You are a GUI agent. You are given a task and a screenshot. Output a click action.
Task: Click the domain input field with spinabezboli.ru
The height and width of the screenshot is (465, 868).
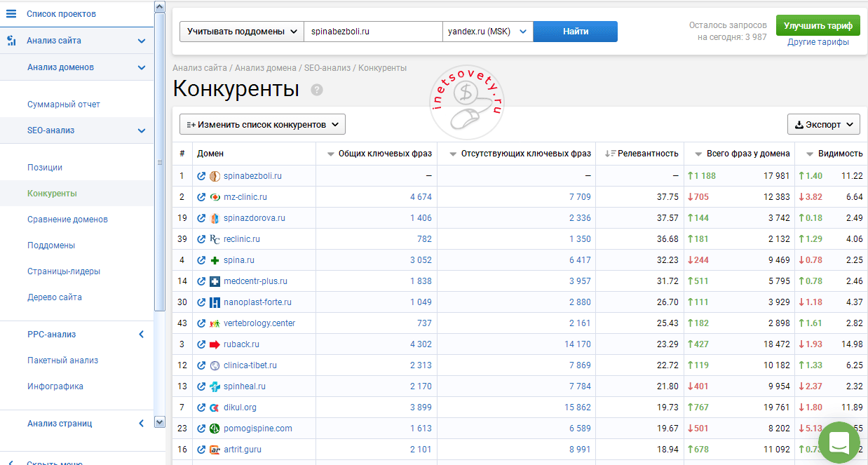coord(372,32)
